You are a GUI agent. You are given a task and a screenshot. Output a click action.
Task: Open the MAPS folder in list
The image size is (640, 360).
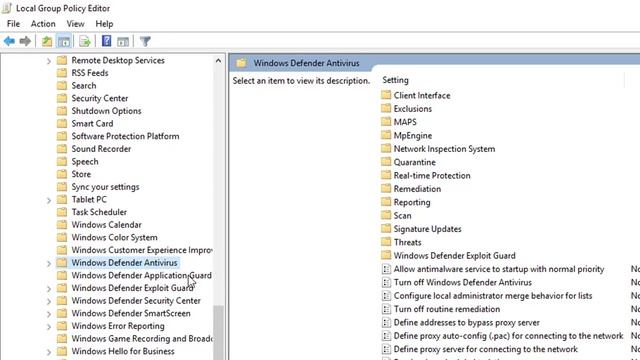click(404, 122)
